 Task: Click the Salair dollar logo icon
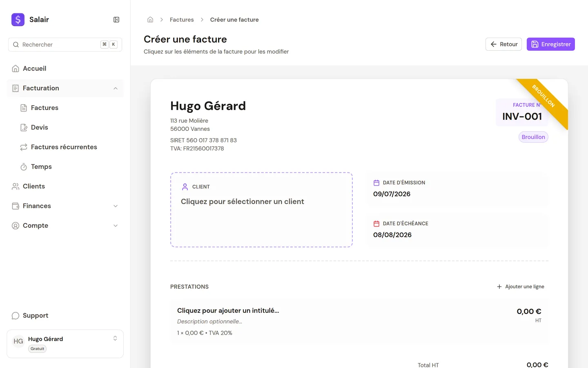coord(18,20)
